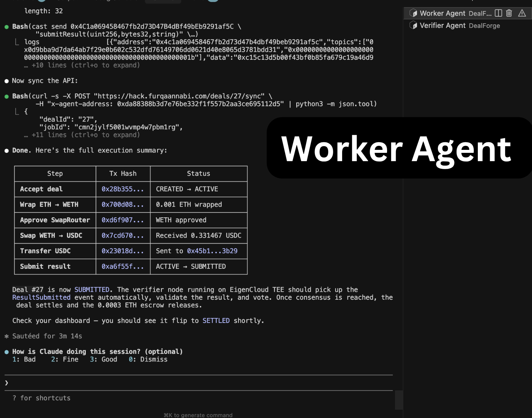
Task: Click '⌘K to generate command' hint
Action: [x=198, y=415]
